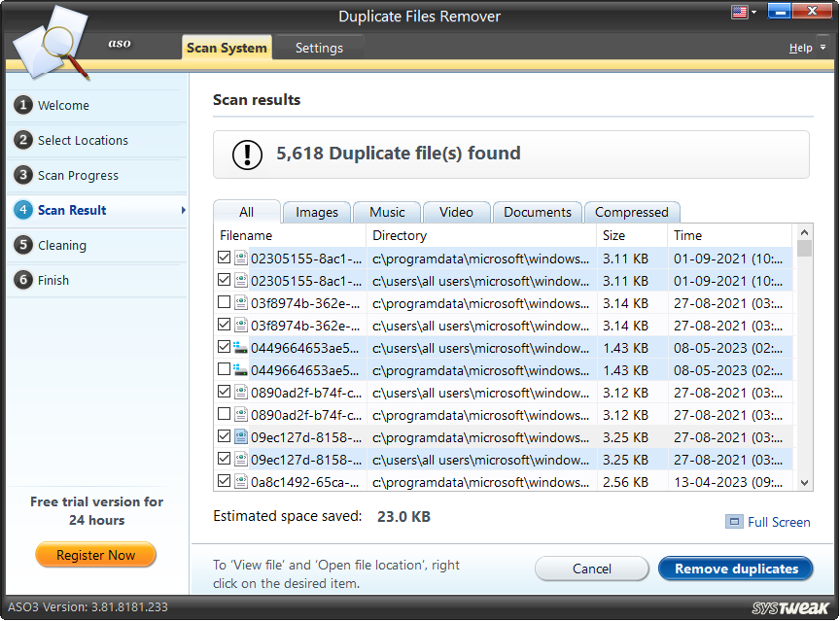
Task: Open the Help dropdown chevron
Action: [821, 47]
